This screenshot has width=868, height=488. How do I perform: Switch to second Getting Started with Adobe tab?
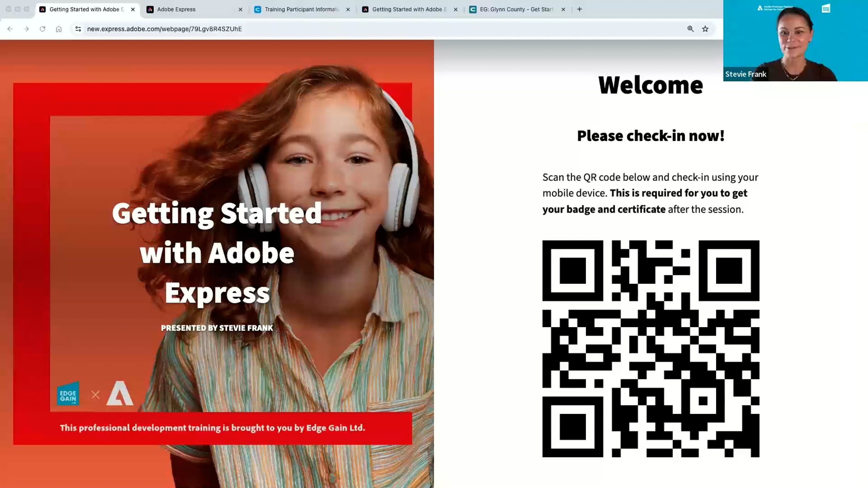[x=407, y=9]
